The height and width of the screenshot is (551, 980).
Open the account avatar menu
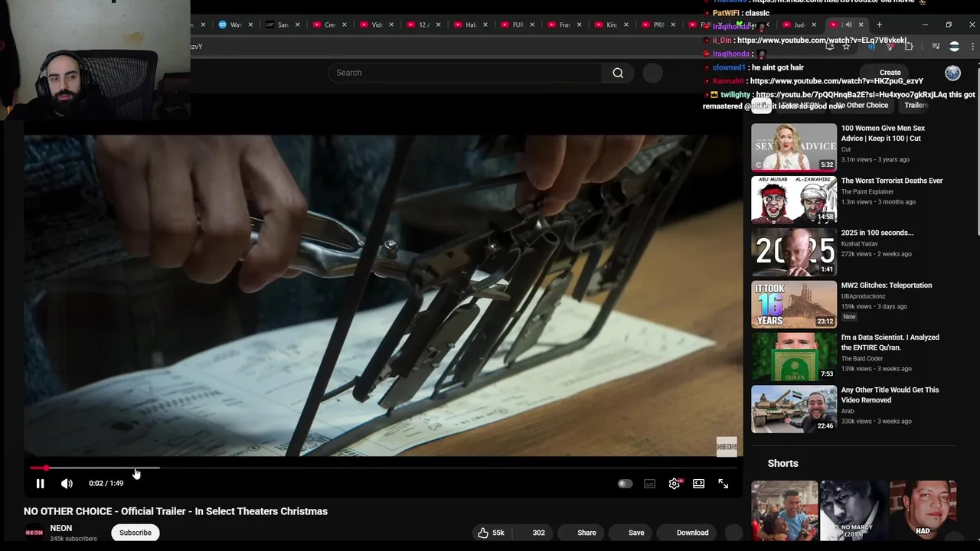coord(952,73)
